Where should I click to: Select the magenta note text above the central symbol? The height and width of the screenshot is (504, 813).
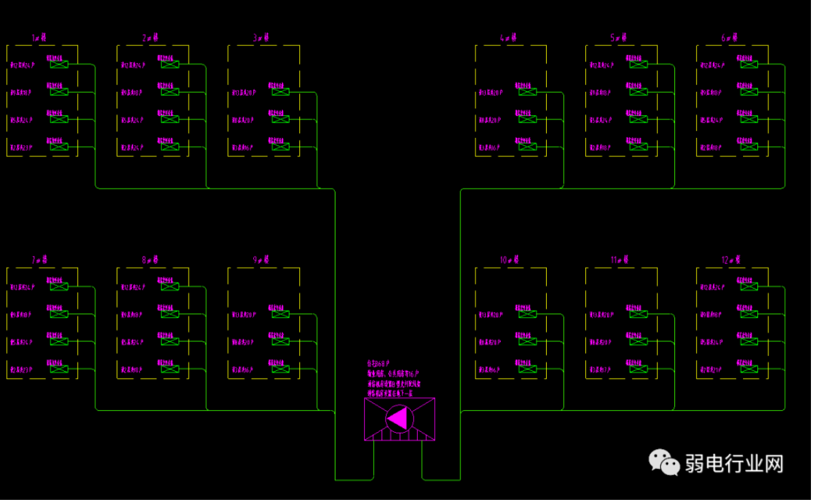pos(393,379)
